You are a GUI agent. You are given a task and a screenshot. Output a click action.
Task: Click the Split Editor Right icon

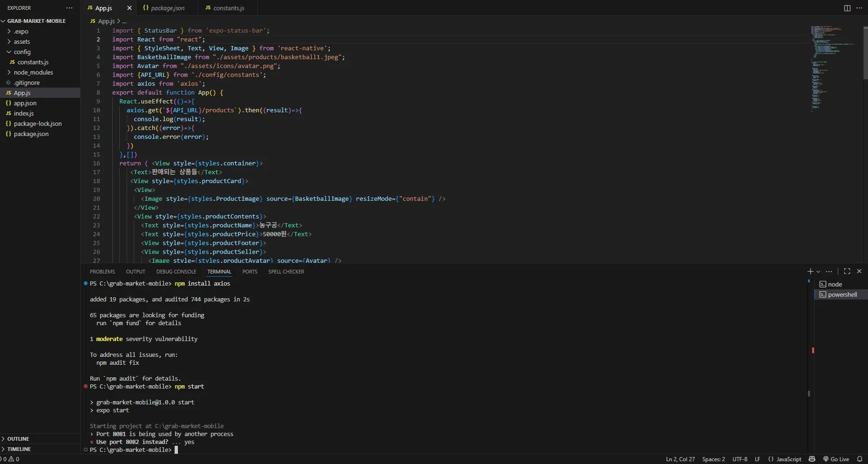[847, 8]
